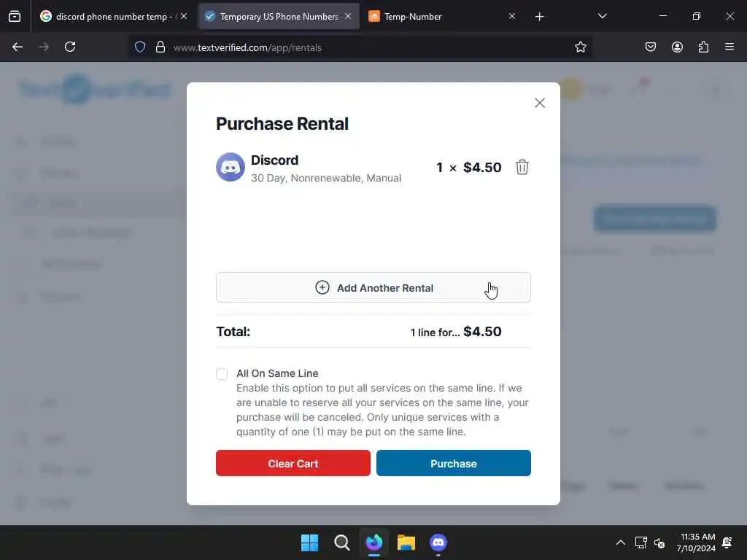The height and width of the screenshot is (560, 747).
Task: Open the Firefox application menu
Action: pyautogui.click(x=729, y=47)
